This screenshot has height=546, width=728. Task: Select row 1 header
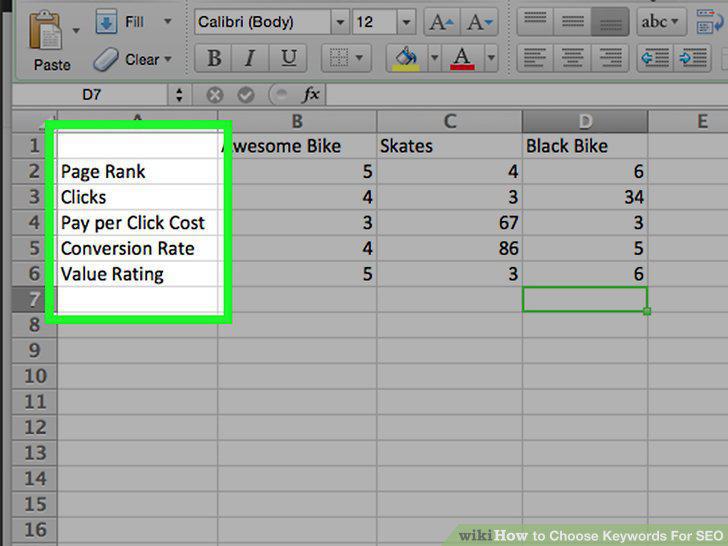click(34, 146)
